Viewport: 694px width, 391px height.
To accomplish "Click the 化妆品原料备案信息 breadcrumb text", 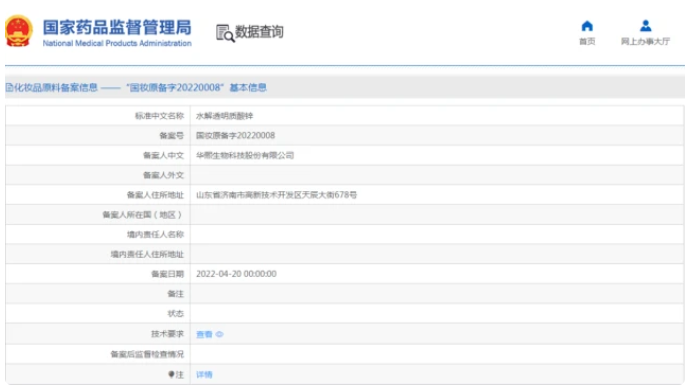I will coord(56,88).
